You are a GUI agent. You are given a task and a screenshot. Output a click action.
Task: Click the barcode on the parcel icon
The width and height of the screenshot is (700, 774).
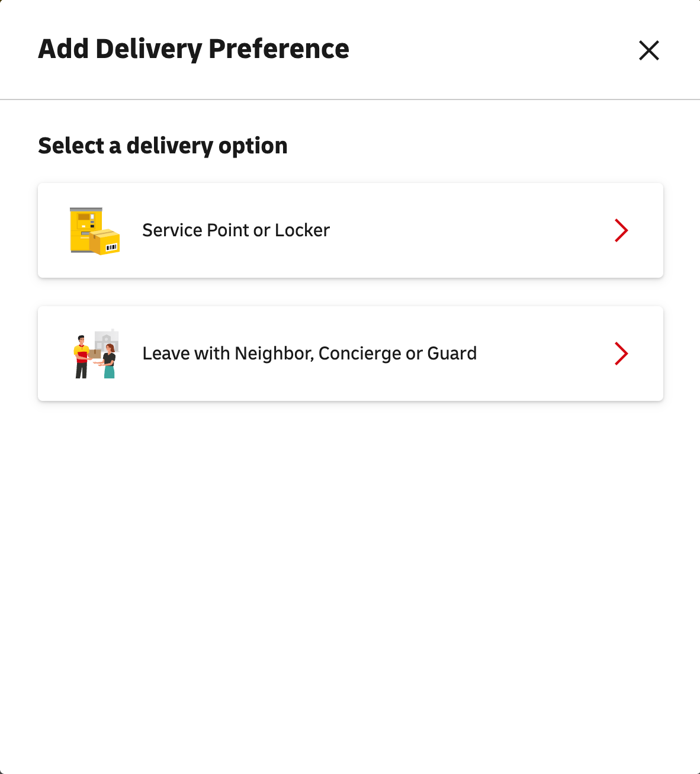[x=111, y=246]
